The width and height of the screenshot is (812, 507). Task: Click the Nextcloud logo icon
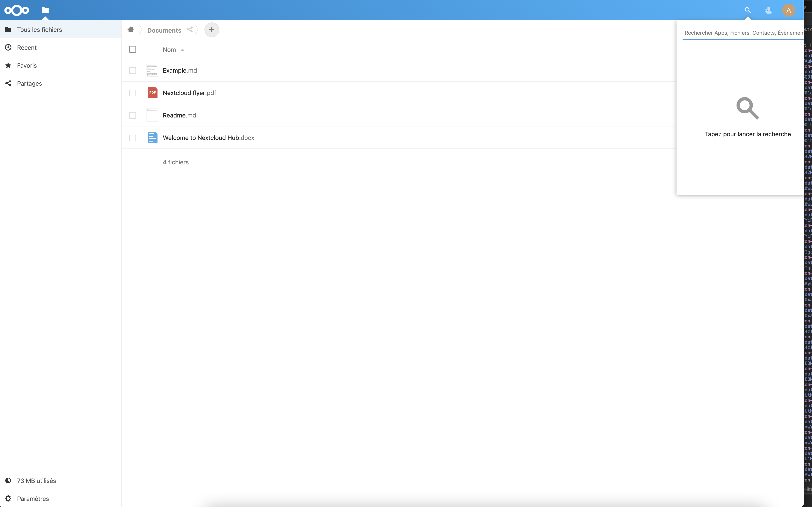pos(17,10)
